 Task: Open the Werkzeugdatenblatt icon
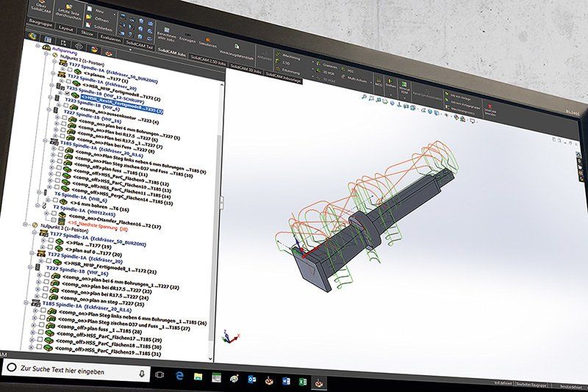coord(237,46)
